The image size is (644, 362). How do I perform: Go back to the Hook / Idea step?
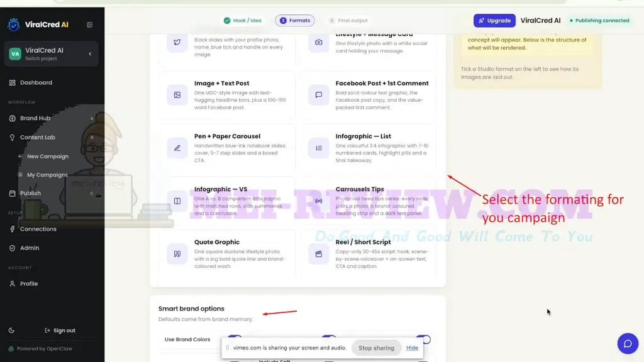[243, 21]
